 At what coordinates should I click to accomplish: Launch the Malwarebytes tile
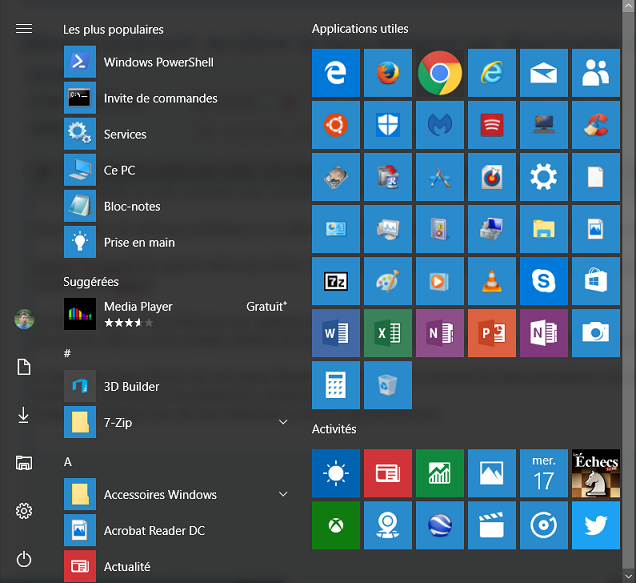(440, 125)
